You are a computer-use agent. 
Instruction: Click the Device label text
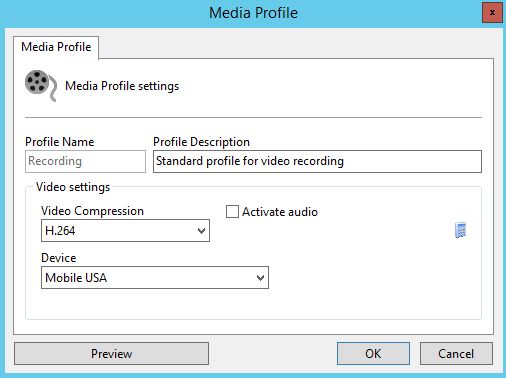point(59,258)
